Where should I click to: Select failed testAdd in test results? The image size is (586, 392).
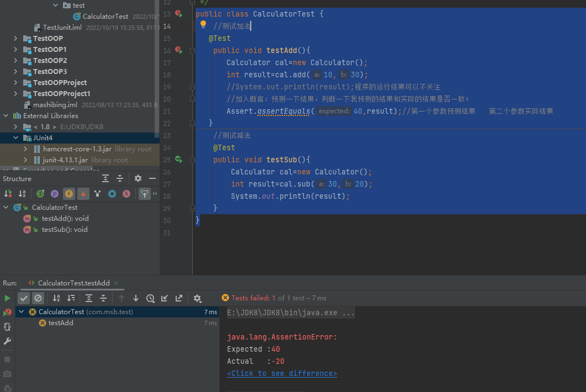click(61, 323)
